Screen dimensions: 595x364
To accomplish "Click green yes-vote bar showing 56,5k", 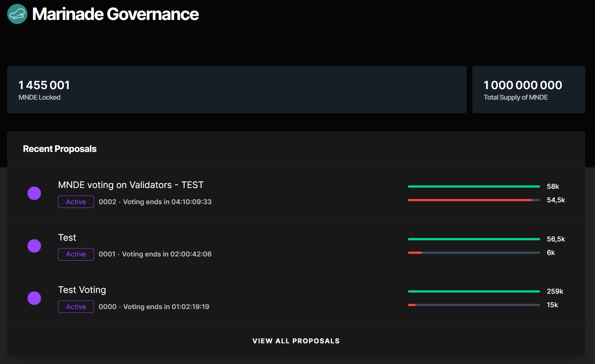I will [x=474, y=239].
